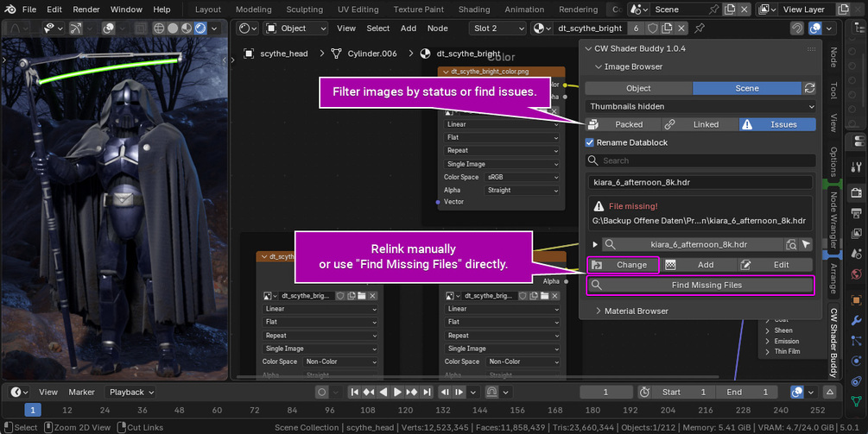The width and height of the screenshot is (868, 434).
Task: Toggle viewport overlays icon
Action: coord(109,28)
